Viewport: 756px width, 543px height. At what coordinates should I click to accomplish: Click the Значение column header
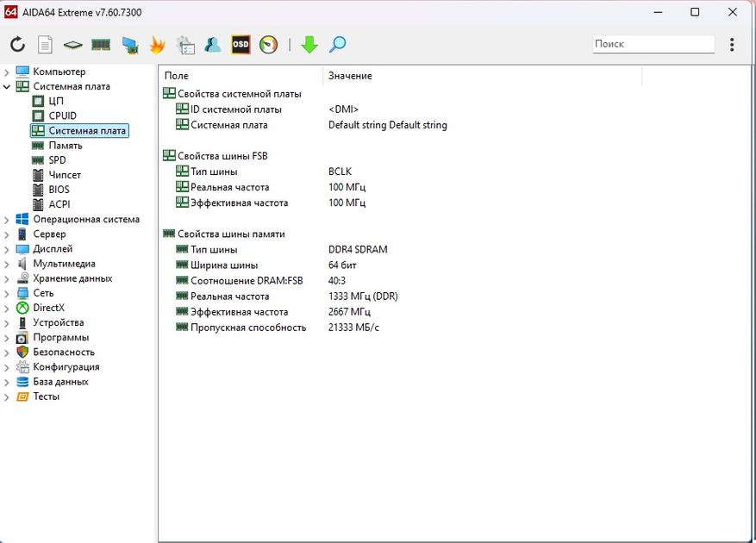[350, 76]
